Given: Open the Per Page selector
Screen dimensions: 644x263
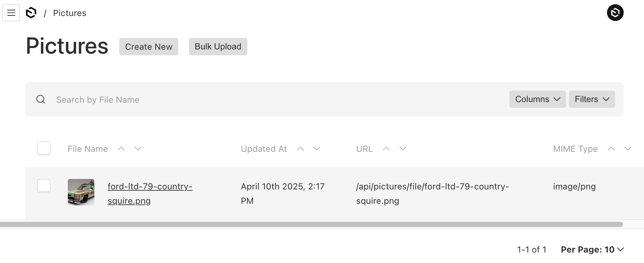Looking at the screenshot, I should 592,250.
